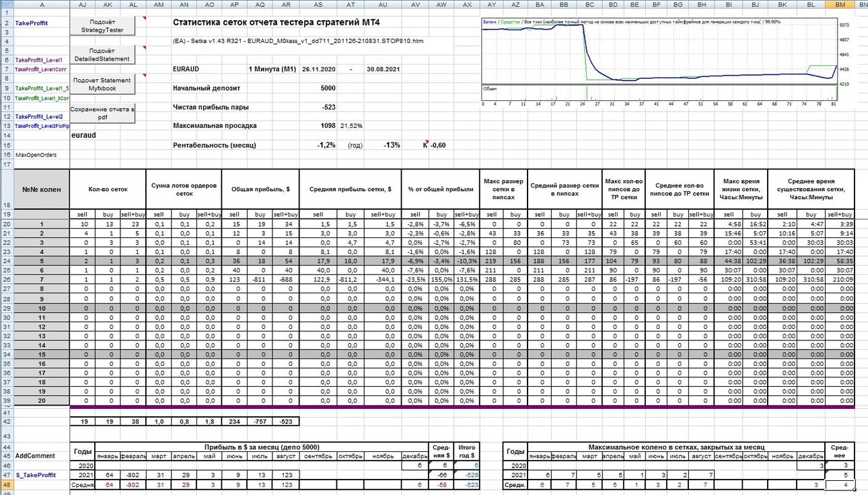
Task: Click the Подсчёт DetailedStatement button
Action: click(103, 55)
